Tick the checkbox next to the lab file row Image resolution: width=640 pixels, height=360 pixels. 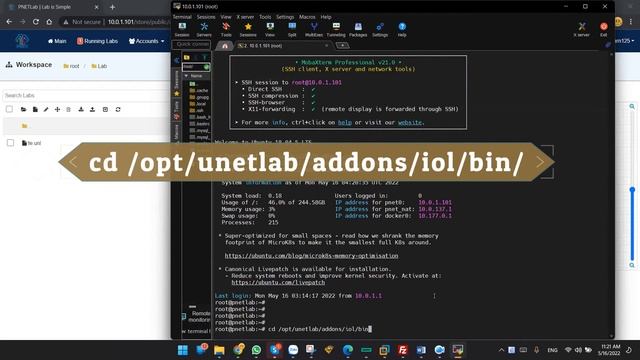10,143
